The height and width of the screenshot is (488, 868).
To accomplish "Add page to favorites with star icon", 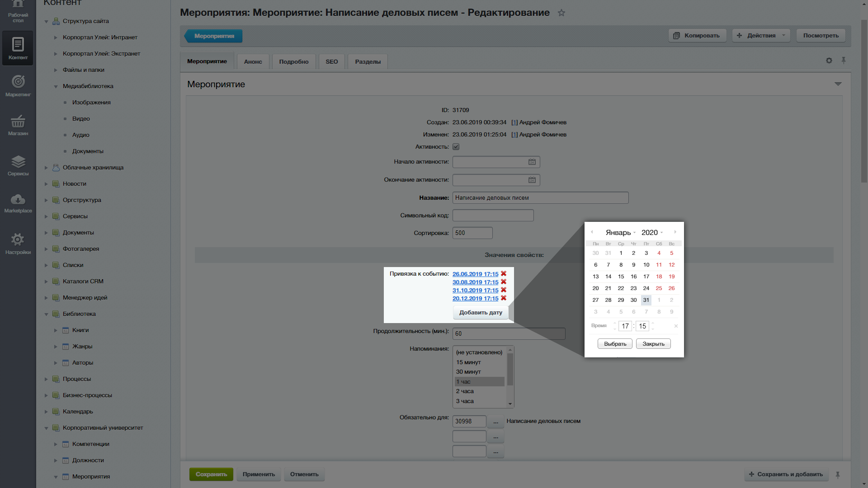I will 561,13.
